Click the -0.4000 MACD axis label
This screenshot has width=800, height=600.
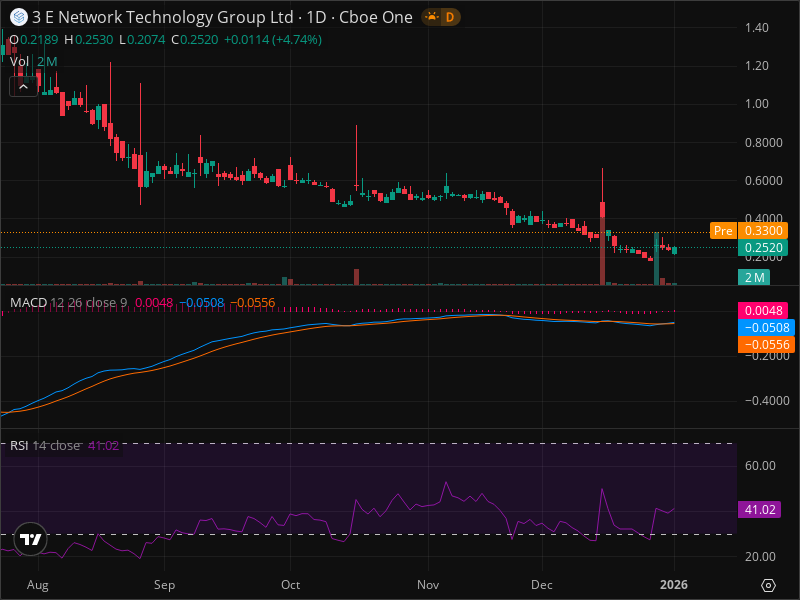(767, 401)
